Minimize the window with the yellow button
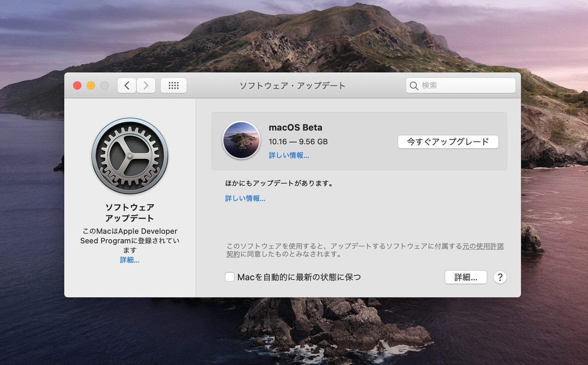This screenshot has width=588, height=365. [x=91, y=85]
